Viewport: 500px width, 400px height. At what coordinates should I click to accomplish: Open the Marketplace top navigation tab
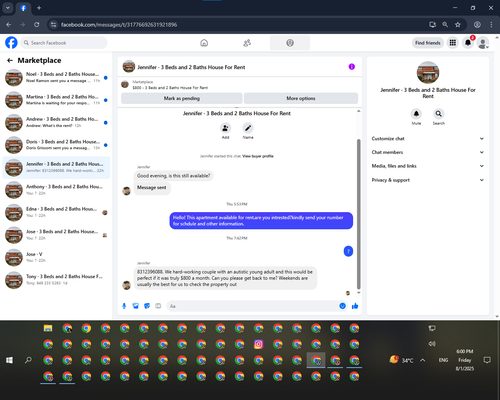tap(290, 43)
